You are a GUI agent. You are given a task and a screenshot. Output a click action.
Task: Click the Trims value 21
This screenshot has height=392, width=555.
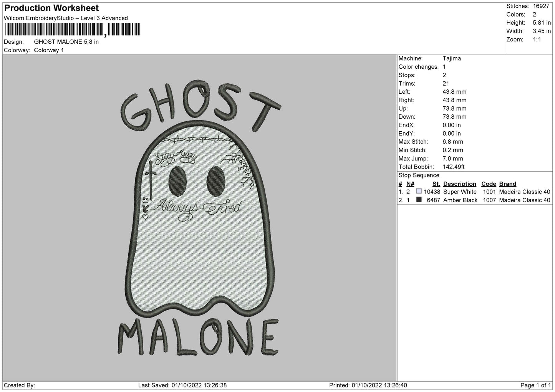[446, 83]
